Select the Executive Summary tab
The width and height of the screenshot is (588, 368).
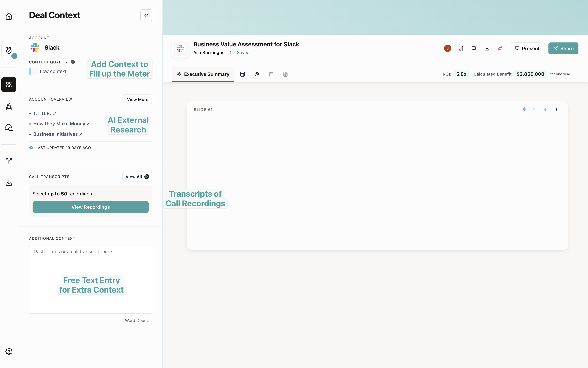point(203,74)
